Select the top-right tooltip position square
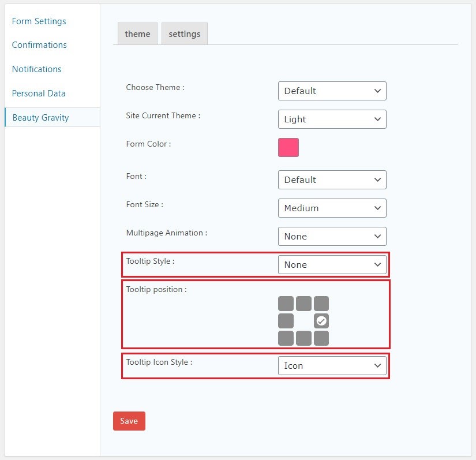This screenshot has height=460, width=476. pyautogui.click(x=321, y=304)
